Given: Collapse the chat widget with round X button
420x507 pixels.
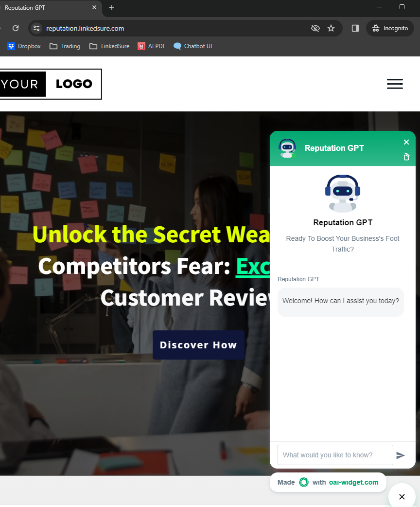Looking at the screenshot, I should (402, 497).
